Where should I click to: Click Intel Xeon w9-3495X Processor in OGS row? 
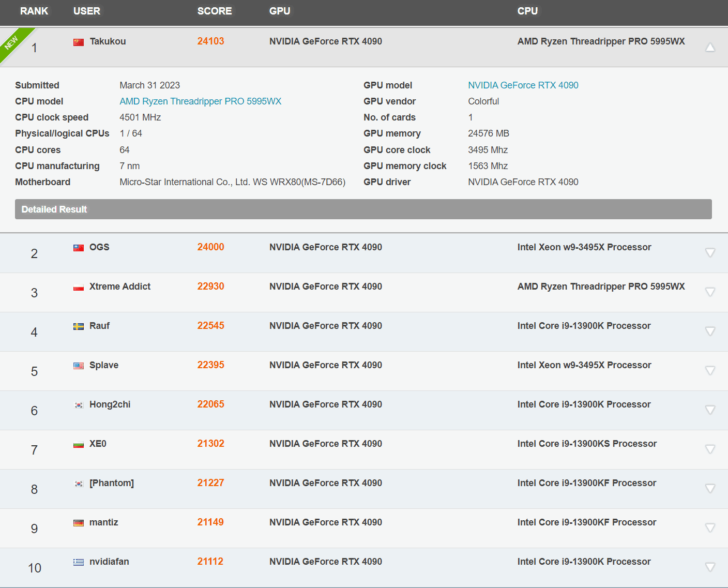click(584, 247)
